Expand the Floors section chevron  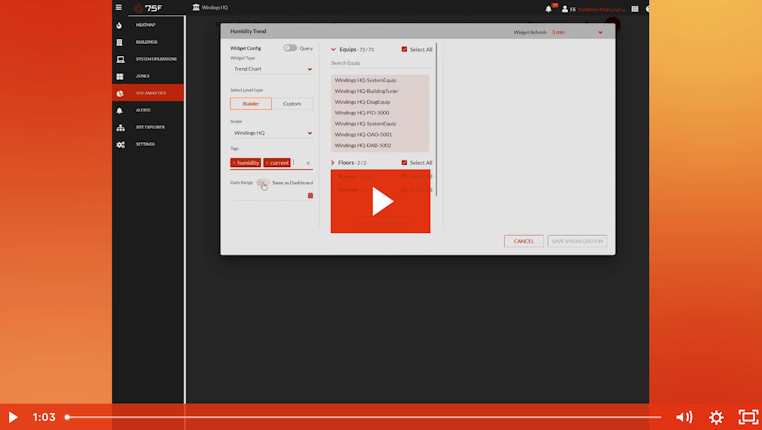[333, 162]
